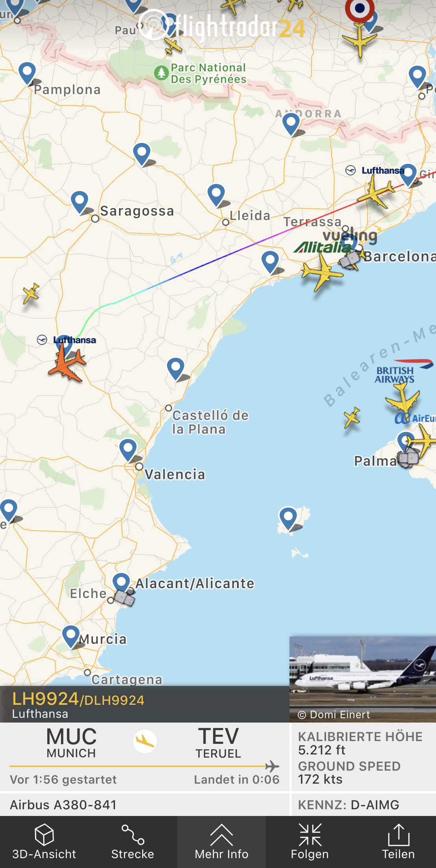Select the TEV Teruel destination airport
This screenshot has height=868, width=436.
pyautogui.click(x=219, y=743)
